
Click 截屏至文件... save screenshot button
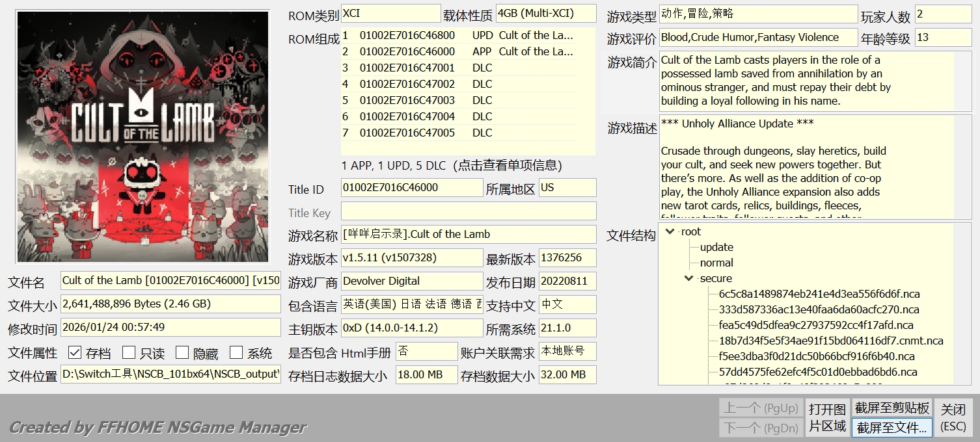(x=892, y=428)
